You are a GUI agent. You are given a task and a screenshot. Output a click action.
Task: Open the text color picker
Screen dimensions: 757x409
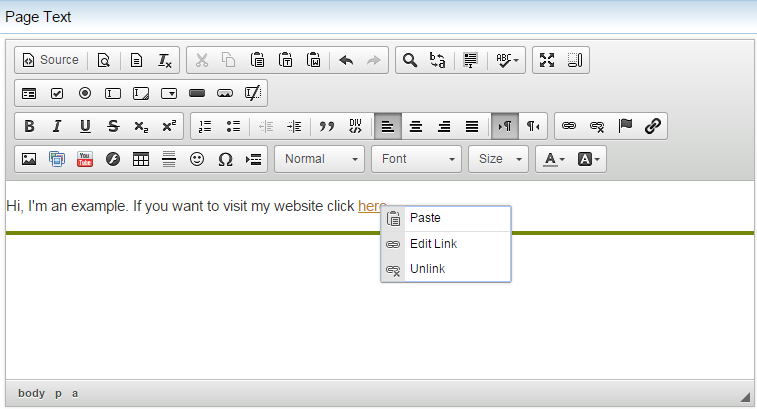pyautogui.click(x=554, y=159)
